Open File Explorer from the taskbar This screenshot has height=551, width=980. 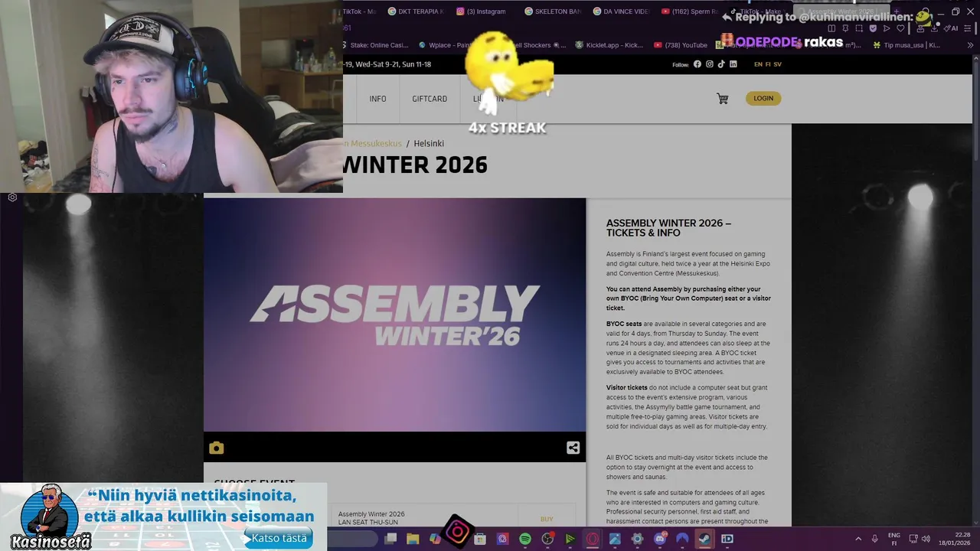(413, 539)
